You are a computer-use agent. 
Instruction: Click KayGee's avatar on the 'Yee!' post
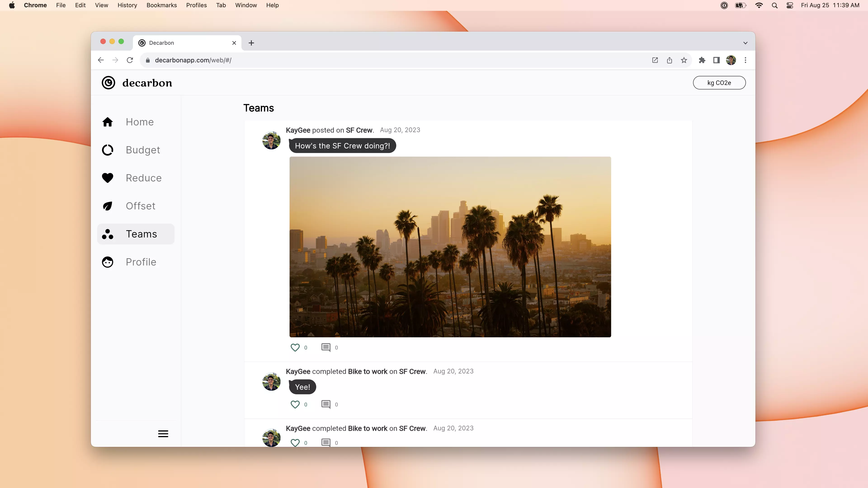coord(271,382)
